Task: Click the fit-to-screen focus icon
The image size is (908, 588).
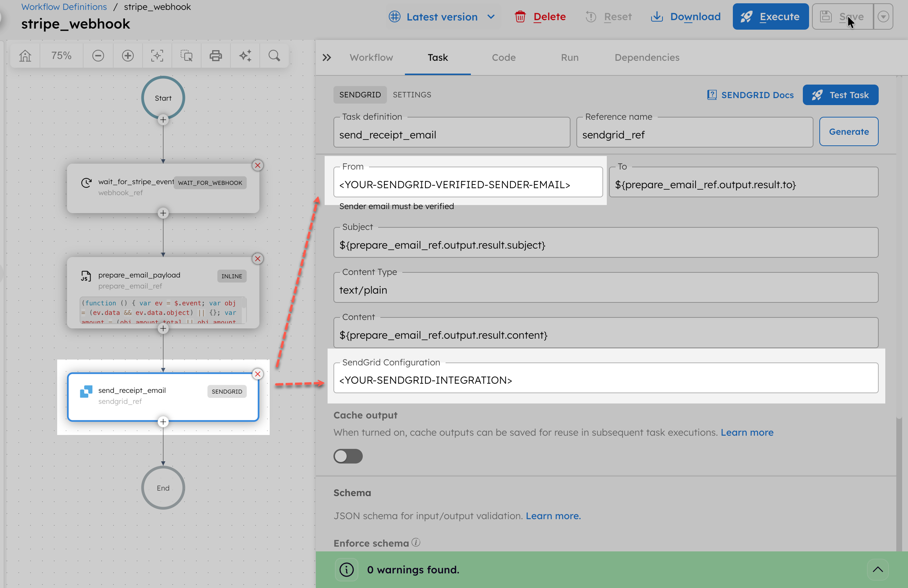Action: 157,56
